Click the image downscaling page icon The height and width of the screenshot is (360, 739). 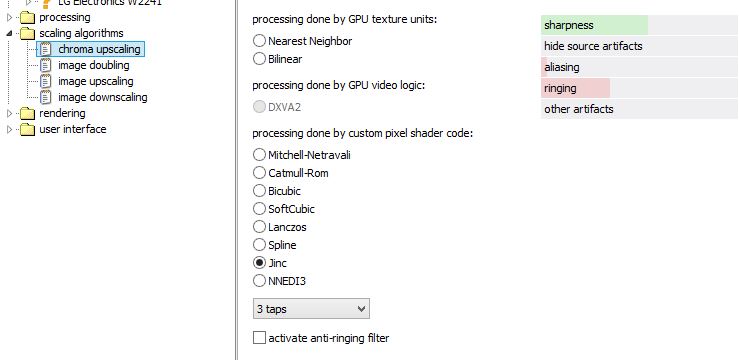click(46, 97)
